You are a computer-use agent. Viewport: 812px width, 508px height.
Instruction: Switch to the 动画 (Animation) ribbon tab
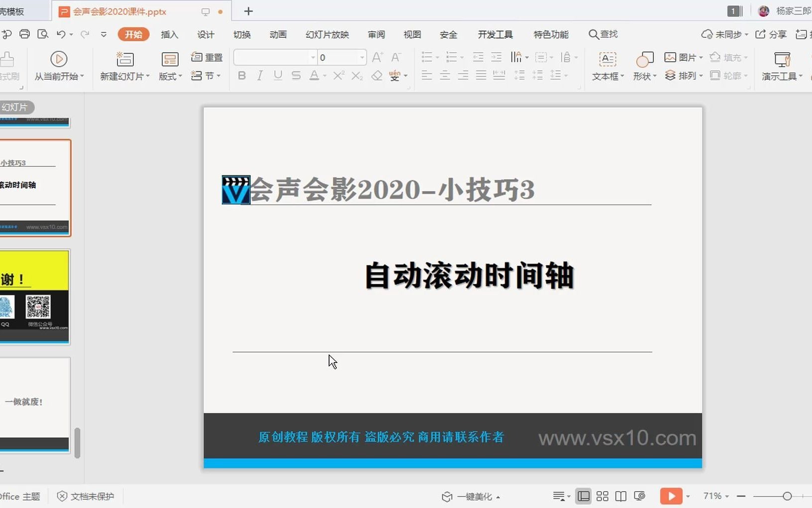pos(278,34)
